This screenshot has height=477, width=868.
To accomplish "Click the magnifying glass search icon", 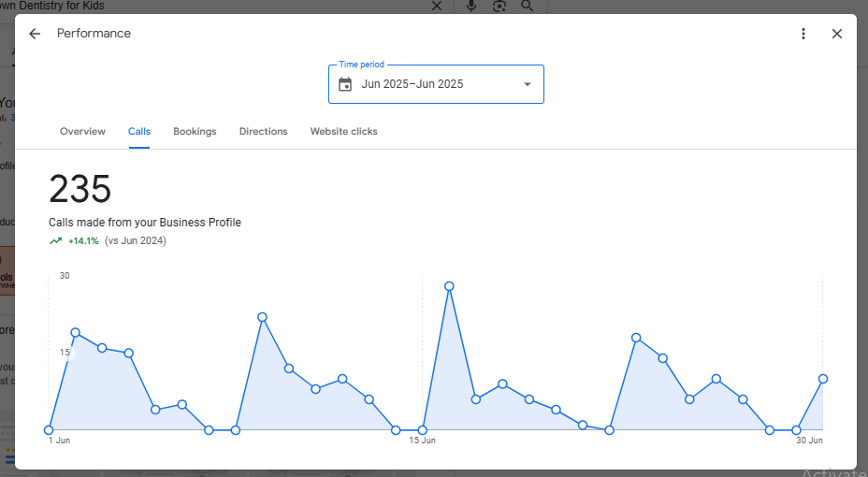I will coord(528,7).
